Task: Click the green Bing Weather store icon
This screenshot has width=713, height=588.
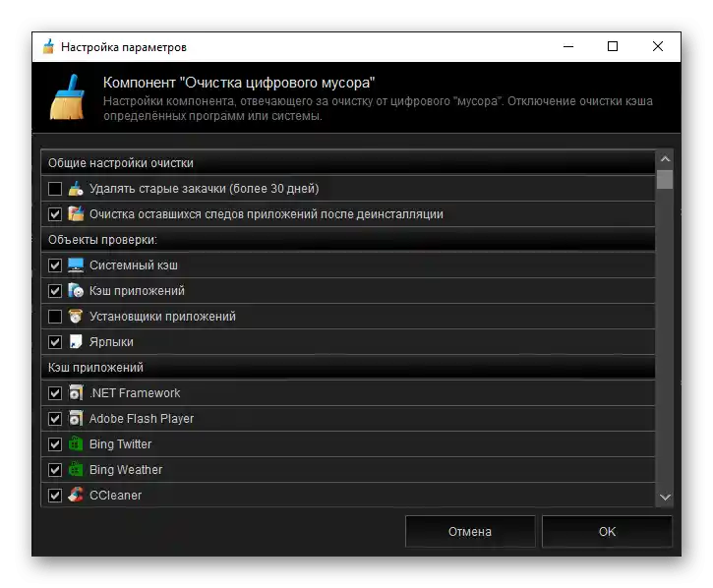Action: [x=76, y=469]
